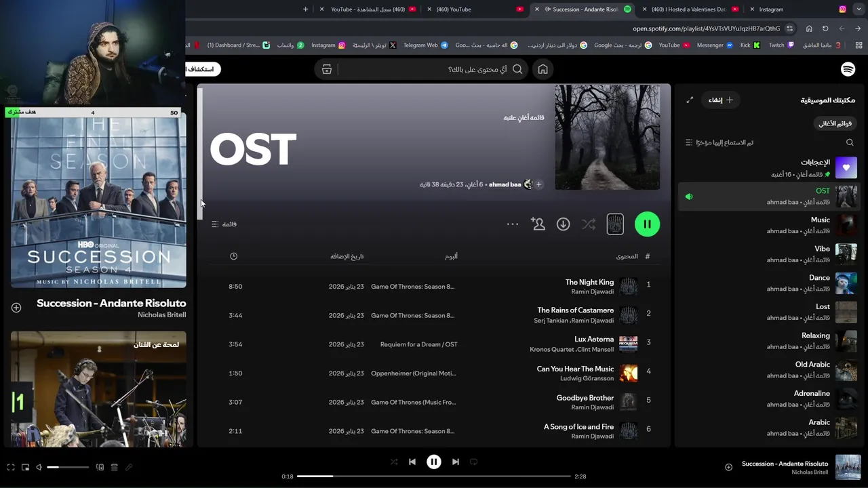Click the OST playlist cover image
Screen dimensions: 868x488
[x=607, y=138]
